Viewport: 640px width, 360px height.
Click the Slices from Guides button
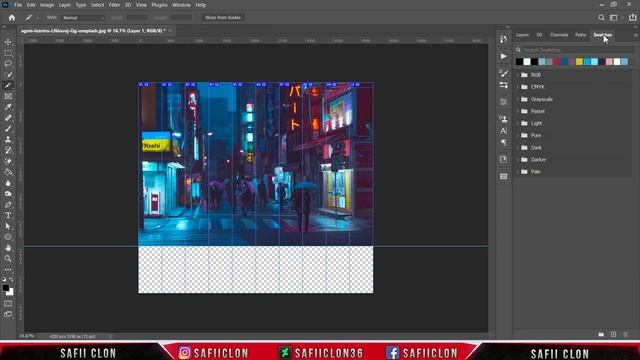click(x=223, y=18)
